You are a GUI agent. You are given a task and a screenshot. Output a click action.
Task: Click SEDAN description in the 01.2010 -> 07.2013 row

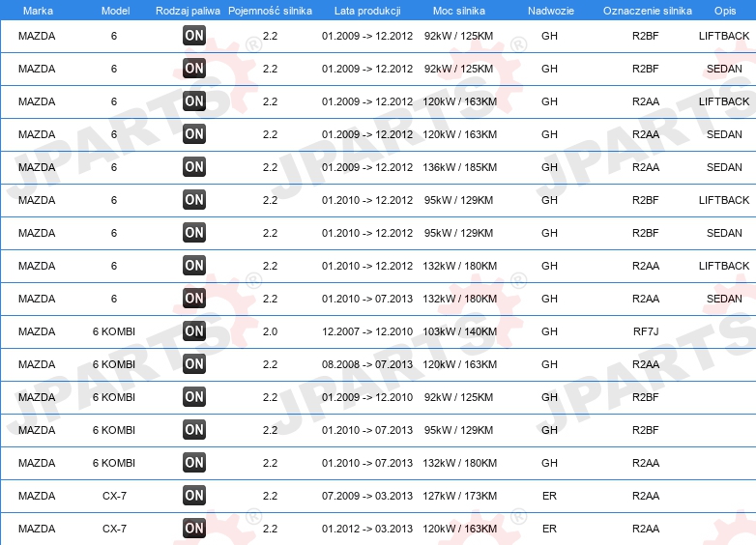point(724,299)
